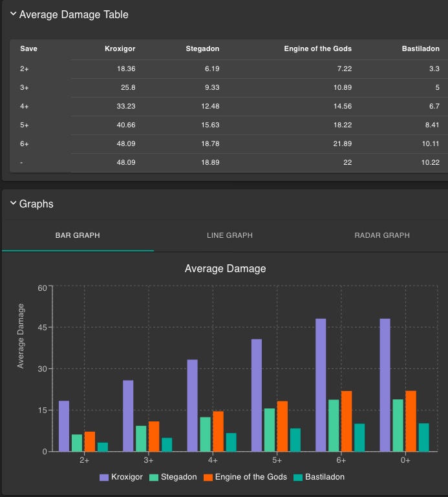Switch to the Line Graph tab
Image resolution: width=448 pixels, height=497 pixels.
230,235
